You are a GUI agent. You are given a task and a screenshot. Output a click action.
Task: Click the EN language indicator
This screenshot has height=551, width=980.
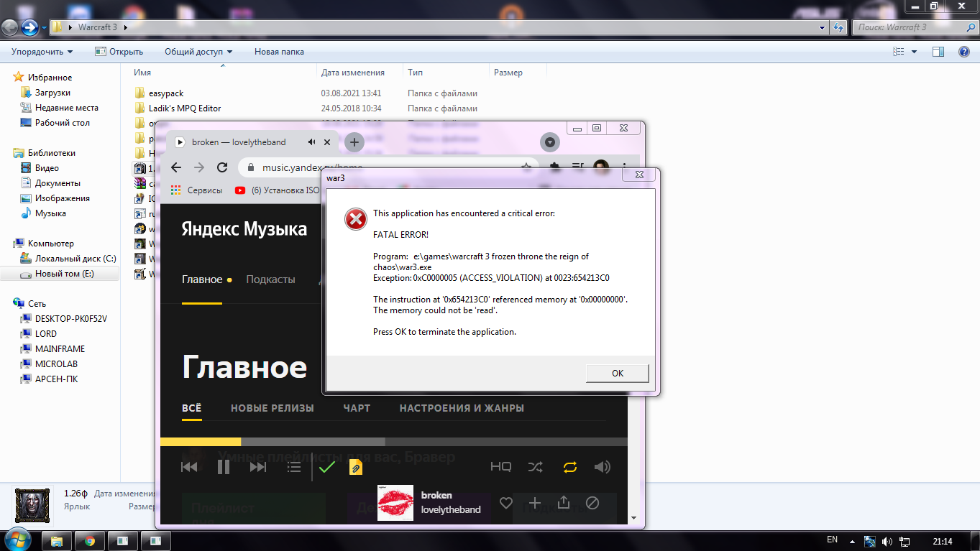(832, 540)
